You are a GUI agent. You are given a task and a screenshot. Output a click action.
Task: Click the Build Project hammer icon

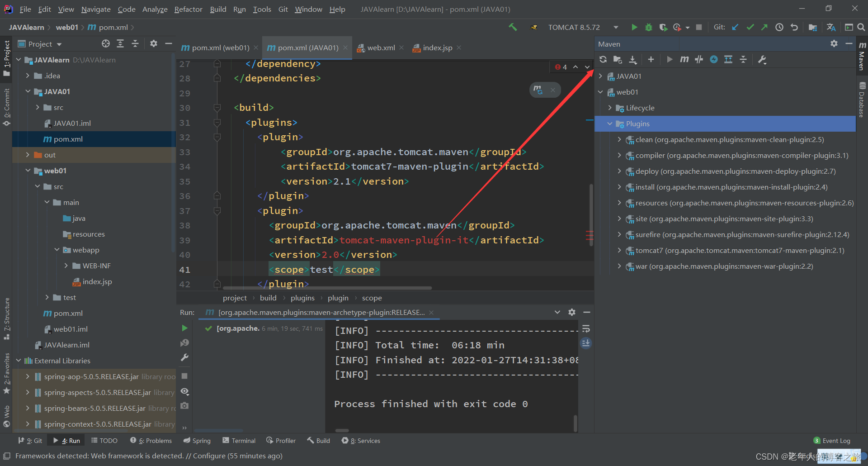pyautogui.click(x=513, y=27)
